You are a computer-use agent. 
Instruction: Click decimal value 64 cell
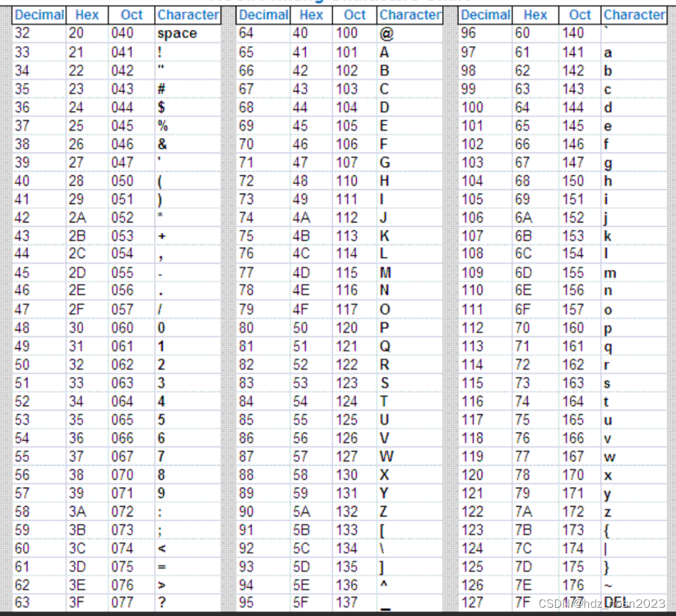[263, 33]
